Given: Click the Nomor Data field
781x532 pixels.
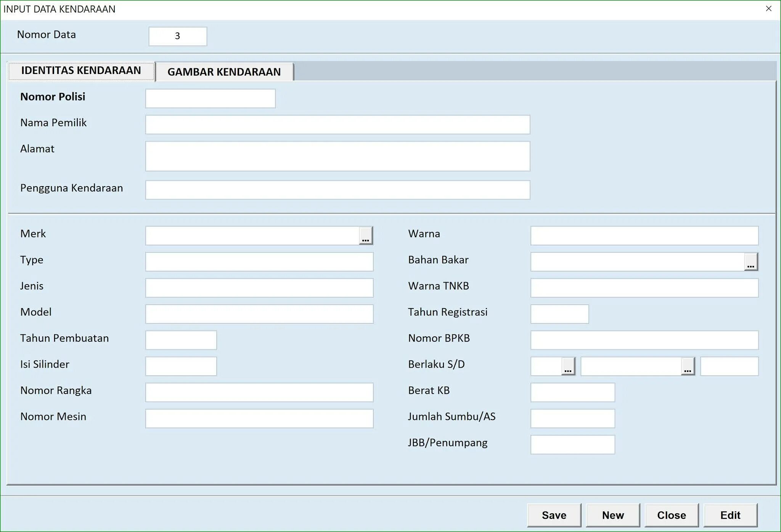Looking at the screenshot, I should coord(178,37).
